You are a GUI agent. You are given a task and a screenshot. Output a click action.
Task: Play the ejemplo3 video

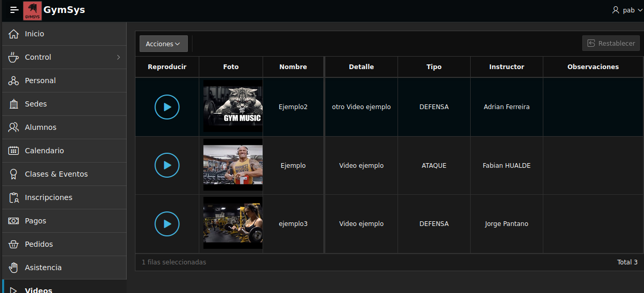point(167,224)
